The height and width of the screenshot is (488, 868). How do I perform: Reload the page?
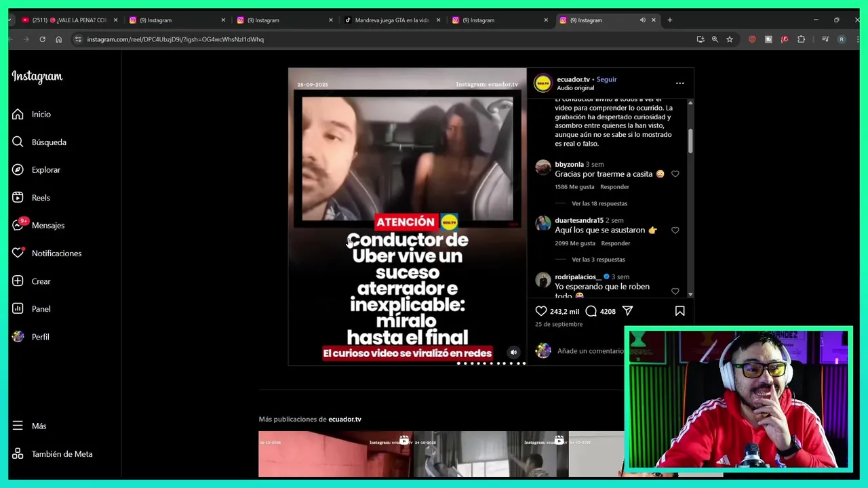click(42, 39)
